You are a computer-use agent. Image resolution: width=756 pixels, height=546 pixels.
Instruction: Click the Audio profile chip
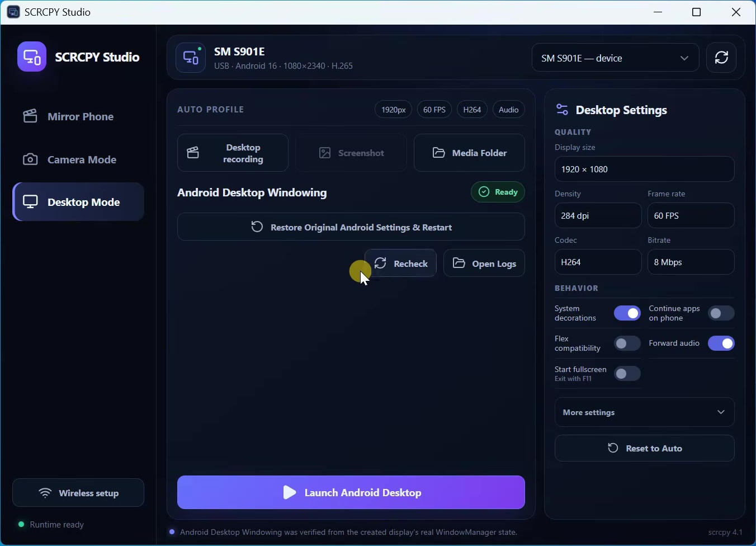point(509,110)
